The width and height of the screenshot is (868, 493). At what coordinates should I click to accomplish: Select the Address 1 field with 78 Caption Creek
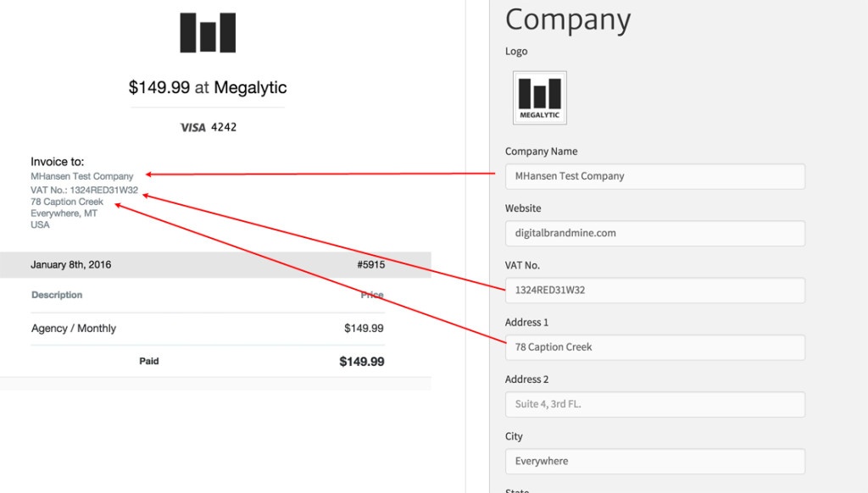point(654,347)
